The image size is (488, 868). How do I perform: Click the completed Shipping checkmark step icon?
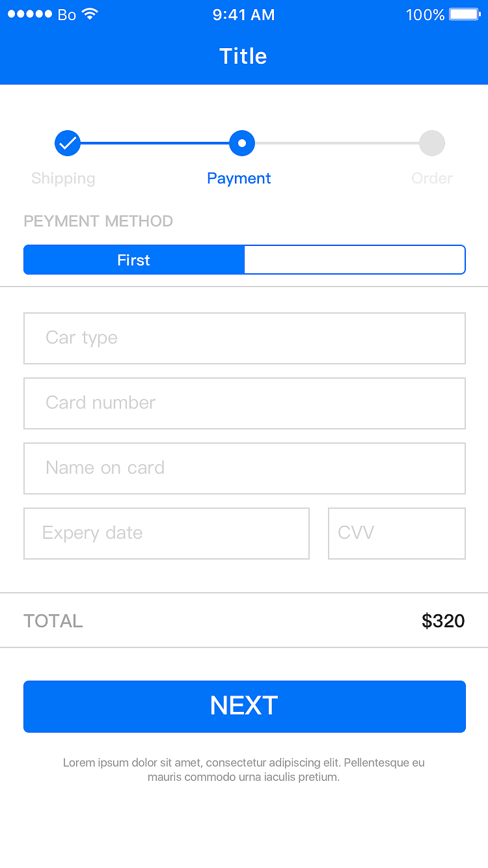68,143
